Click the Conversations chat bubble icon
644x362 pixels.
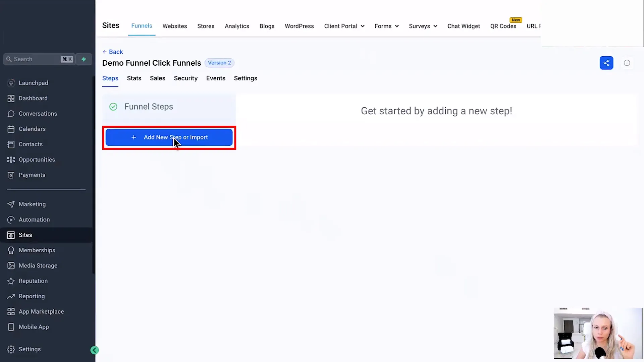click(x=11, y=114)
